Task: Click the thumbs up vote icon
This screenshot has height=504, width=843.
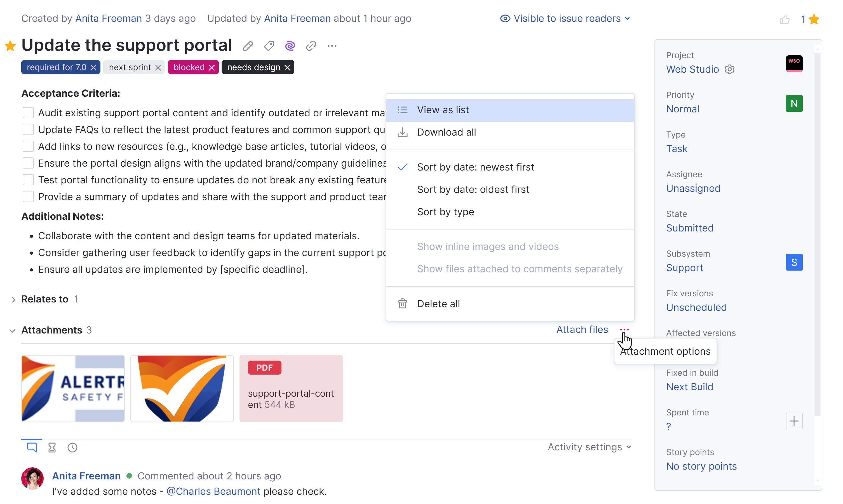Action: click(x=784, y=19)
